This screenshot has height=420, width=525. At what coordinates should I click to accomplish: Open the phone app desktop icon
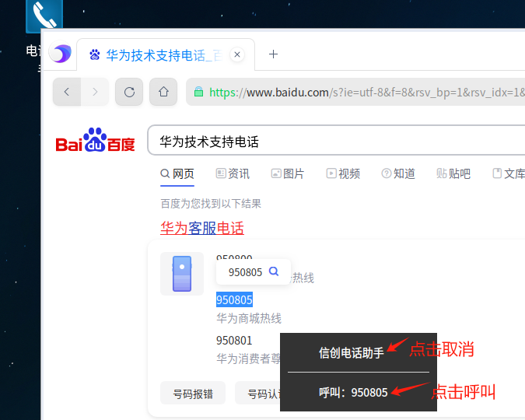44,15
